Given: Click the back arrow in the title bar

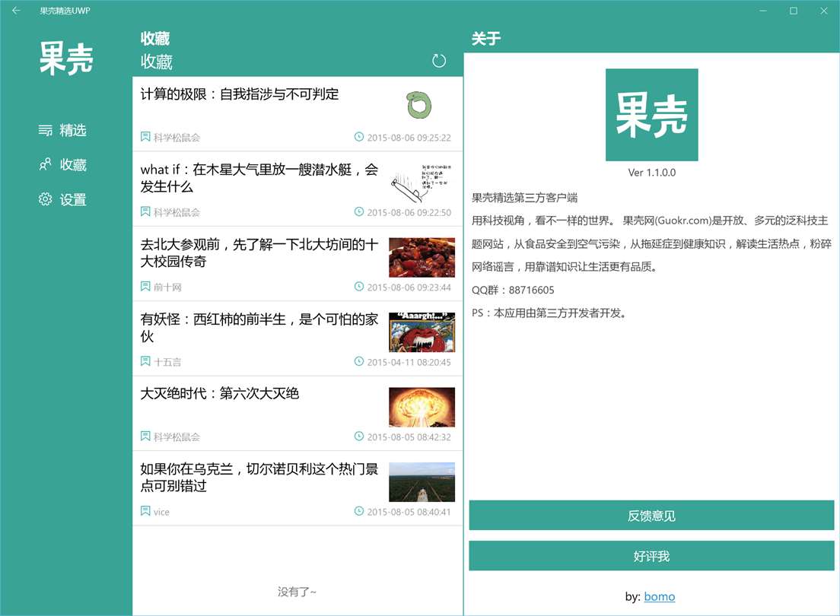Looking at the screenshot, I should click(16, 10).
